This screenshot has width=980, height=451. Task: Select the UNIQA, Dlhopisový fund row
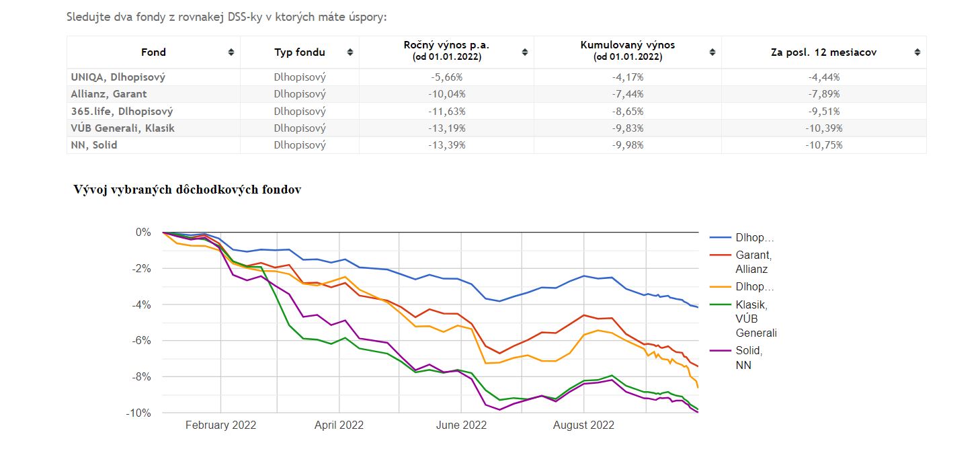(496, 77)
